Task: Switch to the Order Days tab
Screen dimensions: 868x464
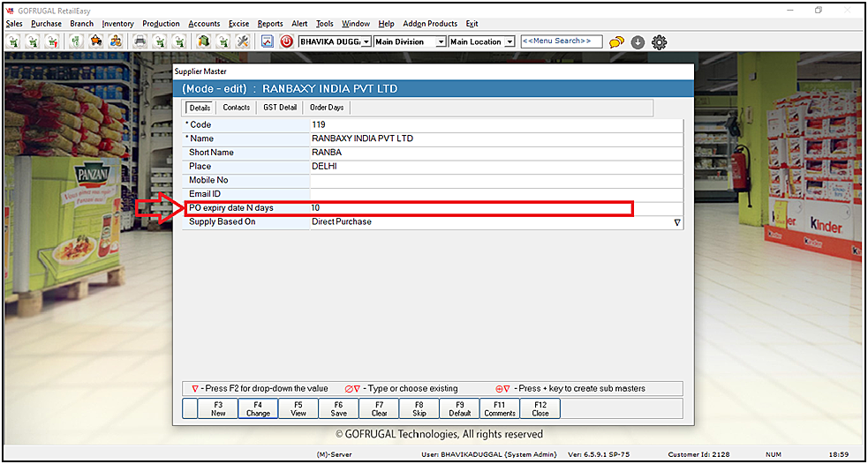Action: point(326,108)
